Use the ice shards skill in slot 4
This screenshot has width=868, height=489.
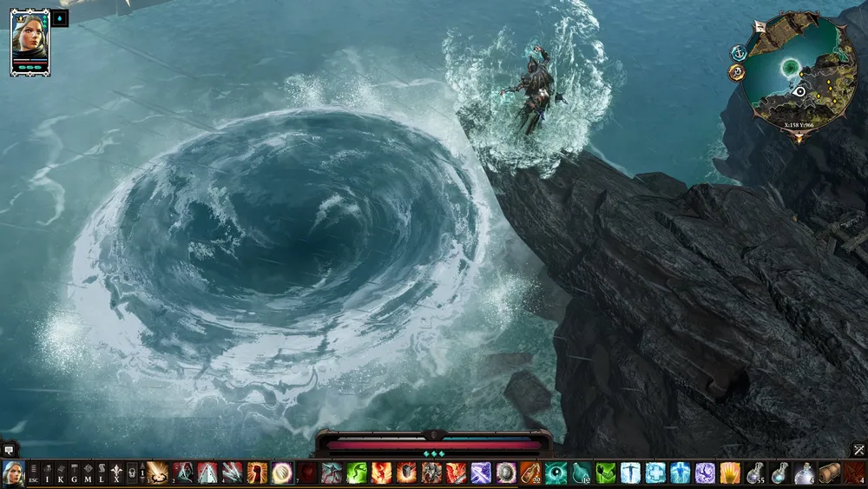(233, 473)
